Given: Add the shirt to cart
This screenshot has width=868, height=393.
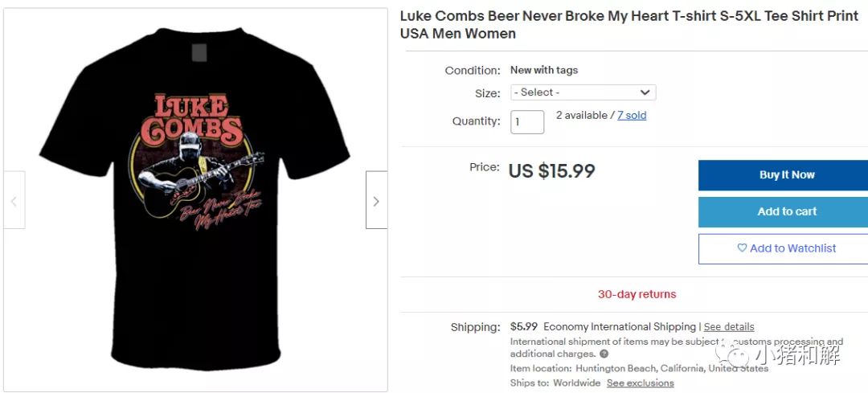Looking at the screenshot, I should pos(786,212).
